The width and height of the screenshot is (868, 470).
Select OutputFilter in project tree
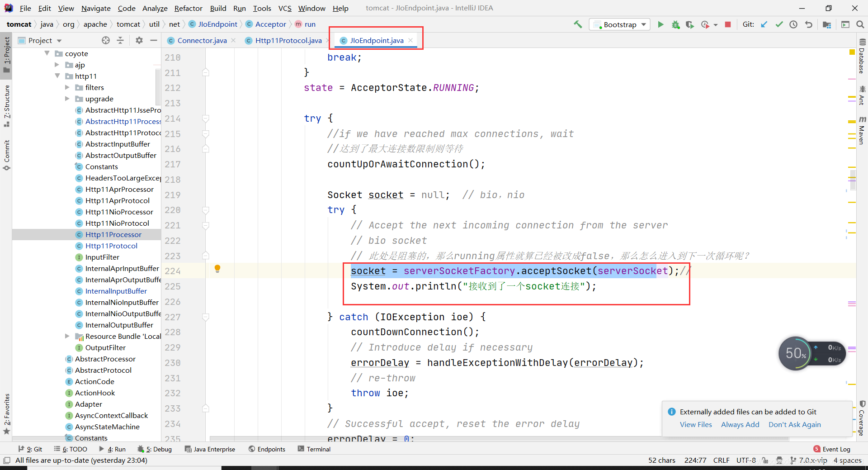tap(105, 347)
